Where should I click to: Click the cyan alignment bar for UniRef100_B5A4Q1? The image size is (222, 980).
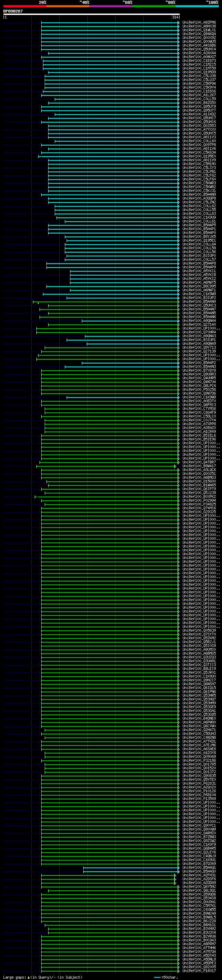pos(131,868)
